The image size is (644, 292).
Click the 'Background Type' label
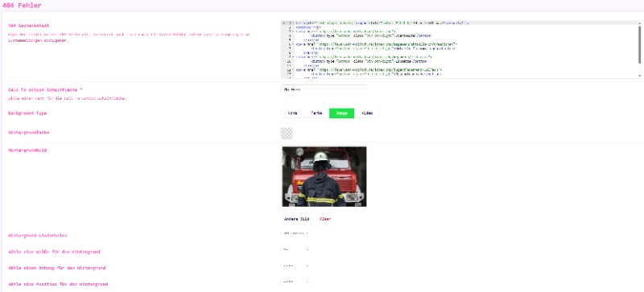pyautogui.click(x=27, y=113)
